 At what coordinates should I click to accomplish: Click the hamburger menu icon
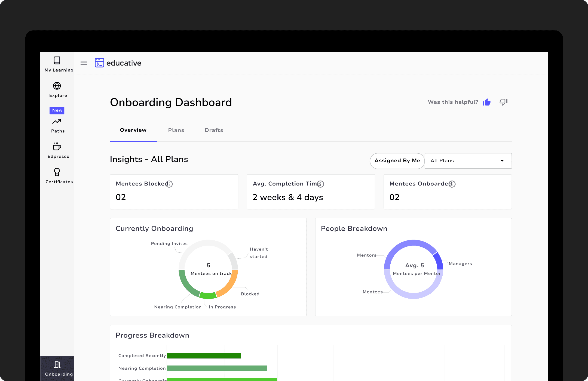coord(84,63)
